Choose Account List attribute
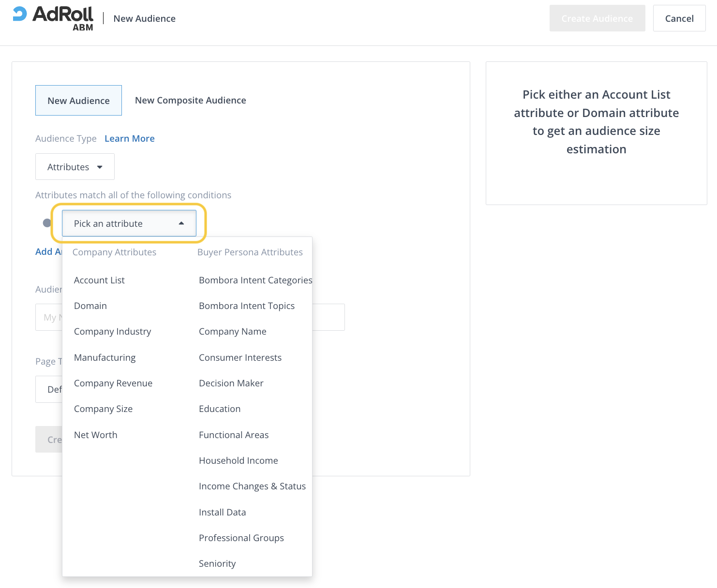This screenshot has height=588, width=717. (x=99, y=280)
